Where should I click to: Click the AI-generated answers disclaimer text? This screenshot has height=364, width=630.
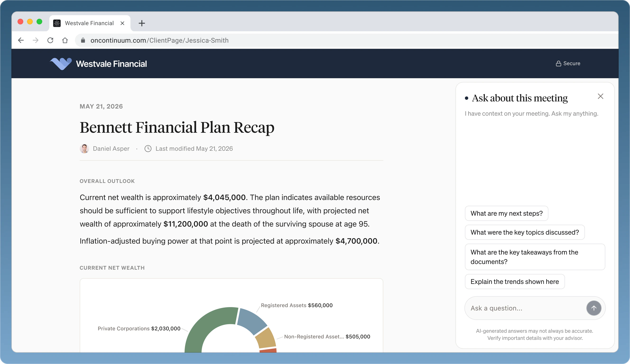(x=535, y=334)
